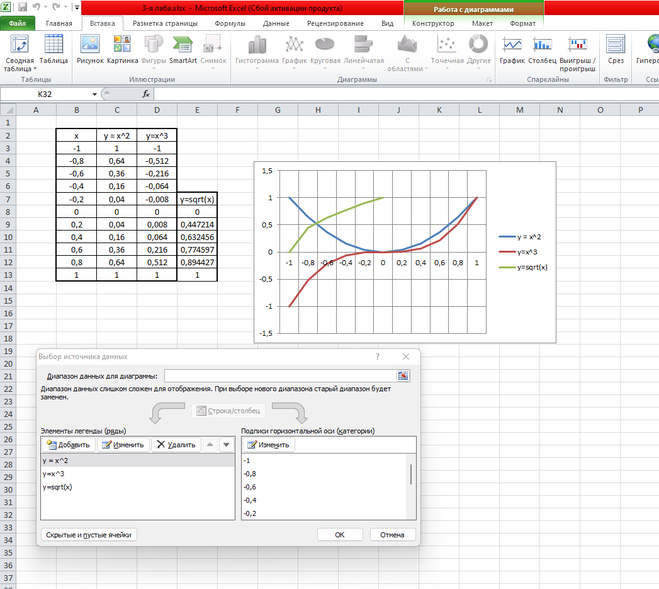This screenshot has width=659, height=589.
Task: Collapse the chart data range dialog selector
Action: pyautogui.click(x=403, y=376)
